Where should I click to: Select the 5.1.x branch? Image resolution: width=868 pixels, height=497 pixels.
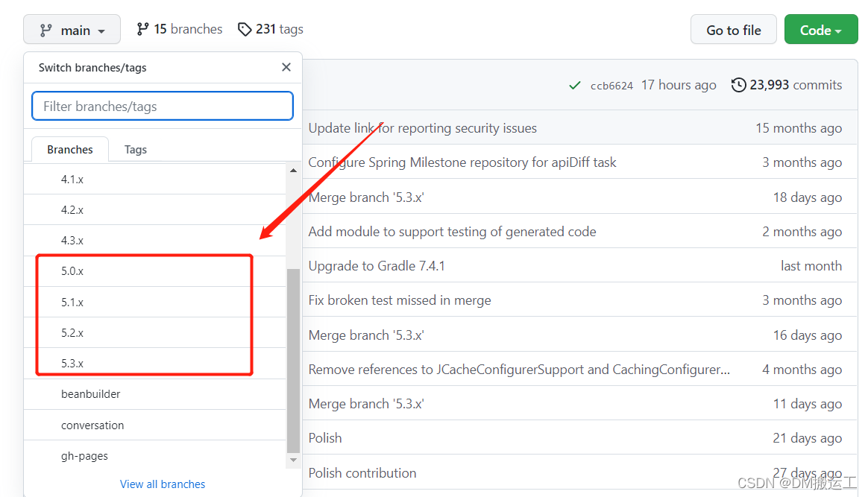coord(155,302)
